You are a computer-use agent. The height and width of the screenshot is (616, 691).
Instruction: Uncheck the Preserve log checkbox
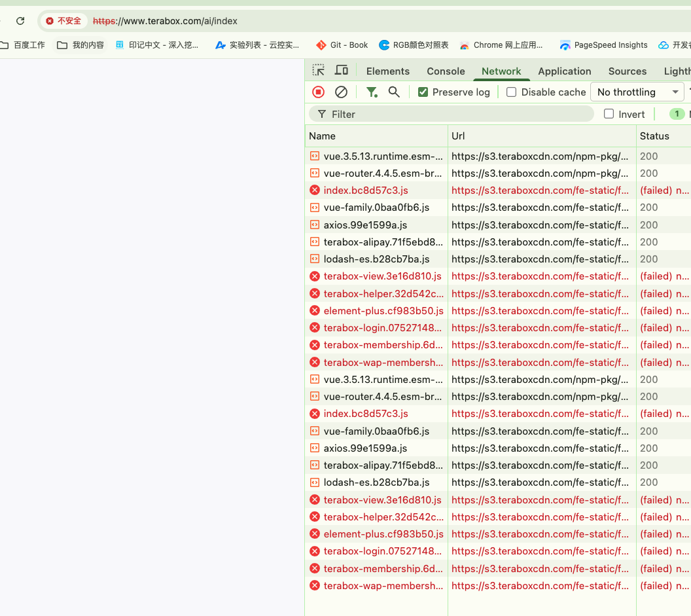tap(423, 92)
